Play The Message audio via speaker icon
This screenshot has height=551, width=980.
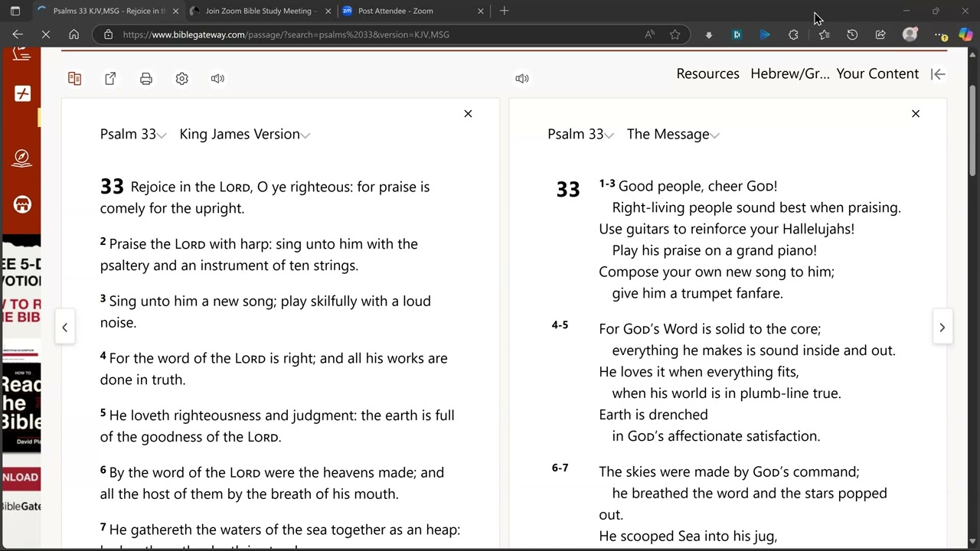(x=522, y=79)
